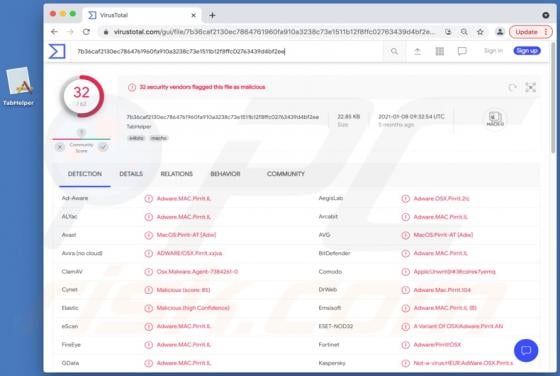This screenshot has height=376, width=560.
Task: Click the DrWeb vendor name
Action: point(328,290)
